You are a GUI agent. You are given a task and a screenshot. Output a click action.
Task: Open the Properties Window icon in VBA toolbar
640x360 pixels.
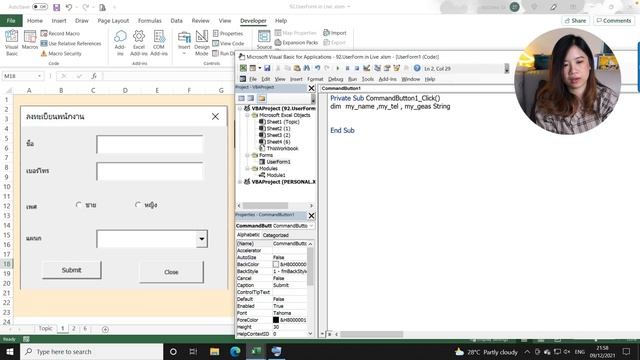coord(387,68)
